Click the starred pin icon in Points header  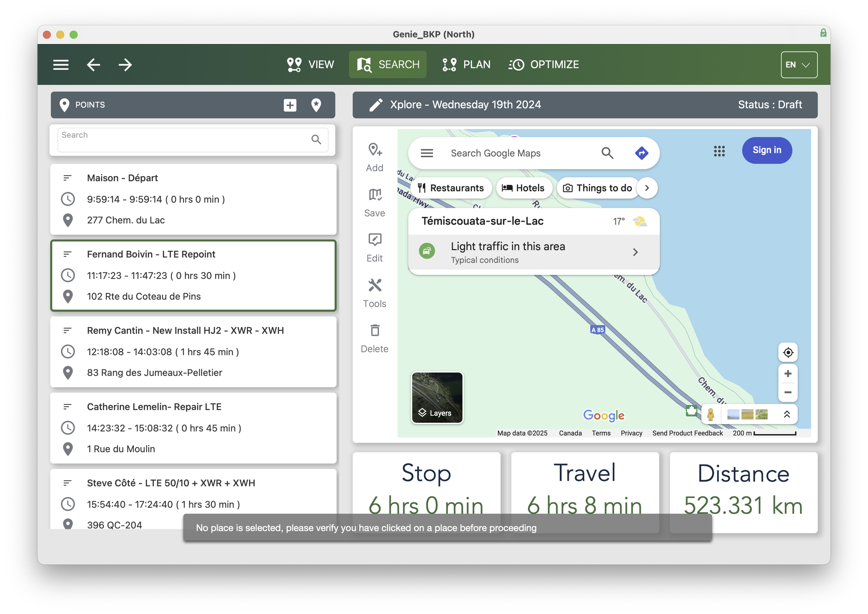(316, 105)
